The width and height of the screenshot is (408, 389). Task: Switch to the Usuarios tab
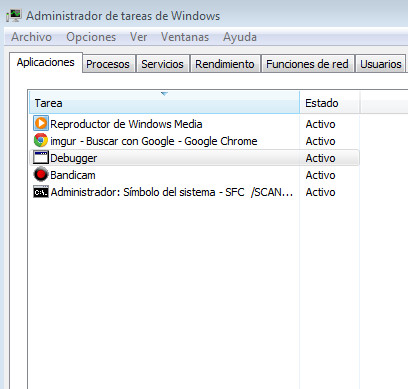pos(381,64)
